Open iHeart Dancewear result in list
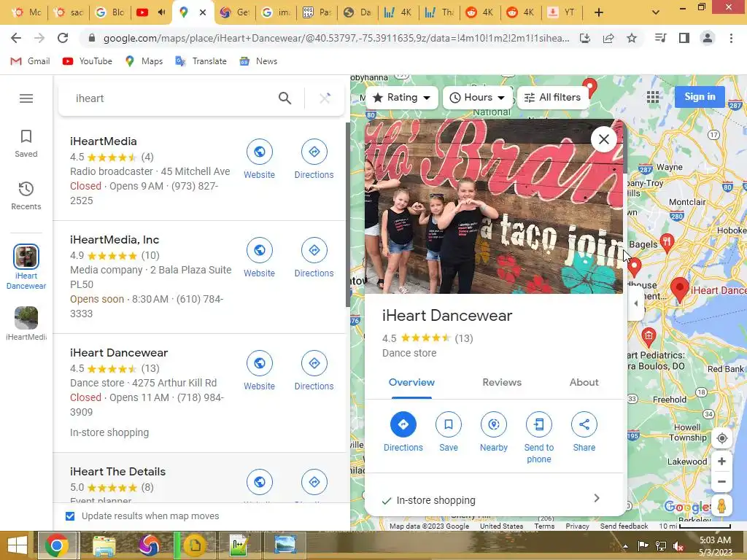The image size is (747, 560). (119, 353)
